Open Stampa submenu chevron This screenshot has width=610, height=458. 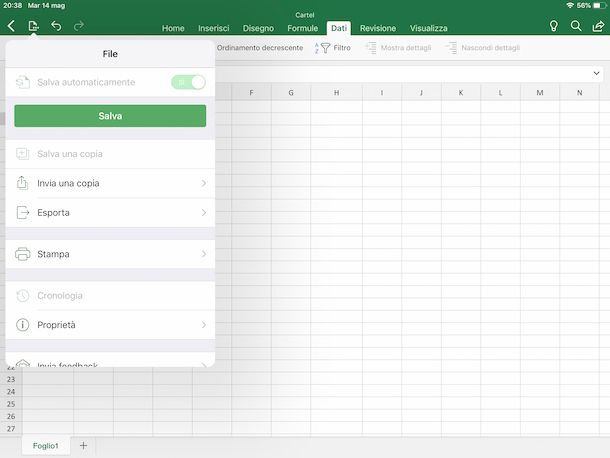coord(204,254)
